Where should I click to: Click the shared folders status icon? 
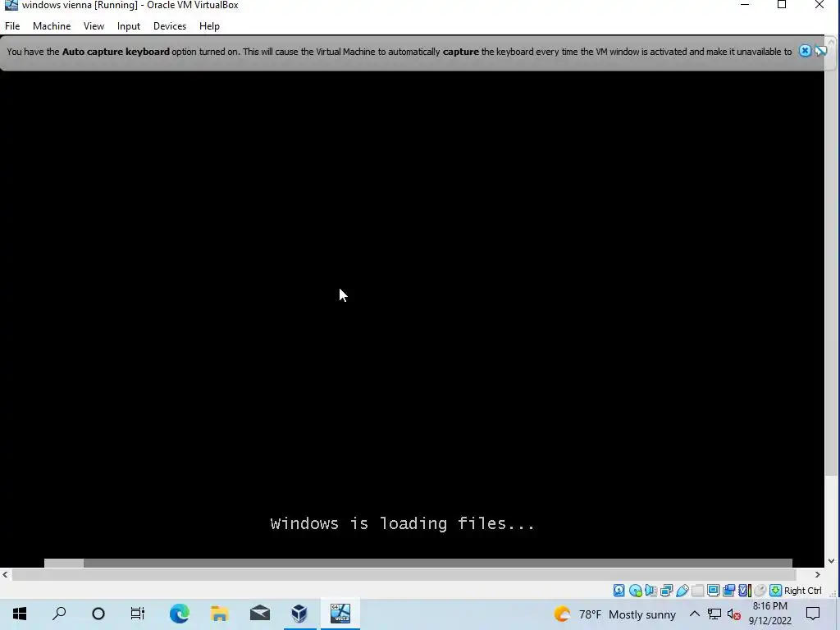point(697,591)
